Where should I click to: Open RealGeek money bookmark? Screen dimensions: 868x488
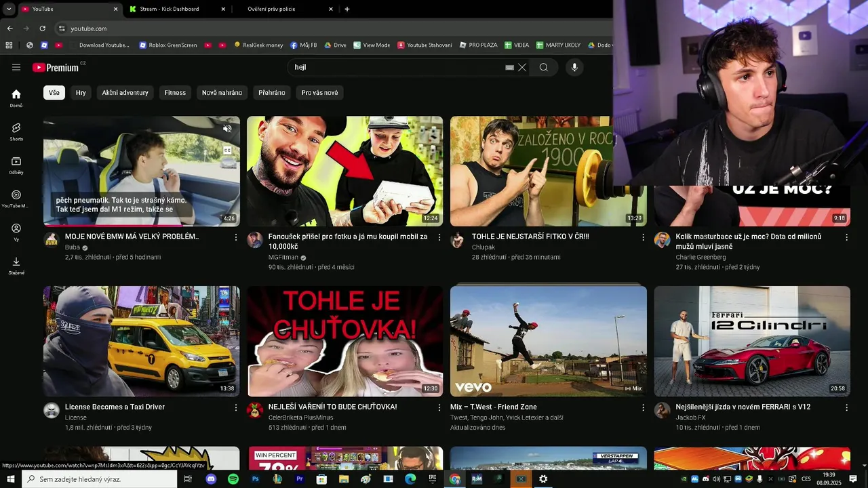pos(258,45)
